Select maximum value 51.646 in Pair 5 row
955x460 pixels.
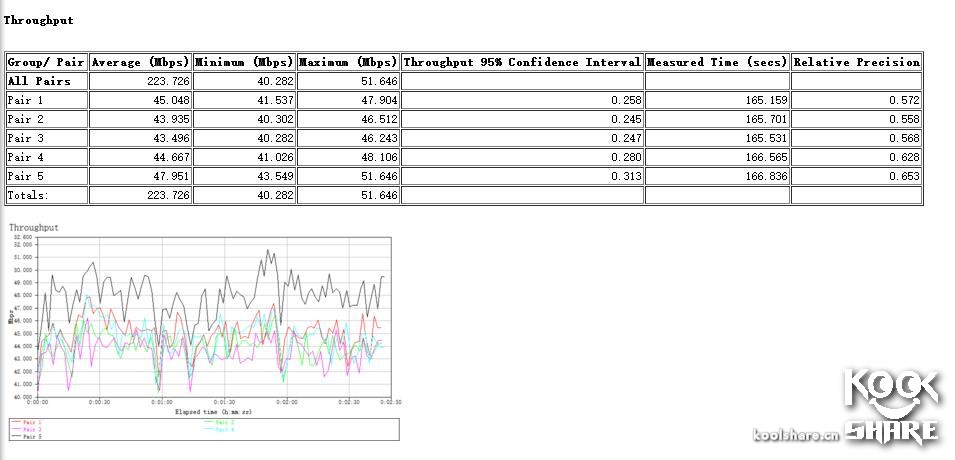point(379,176)
